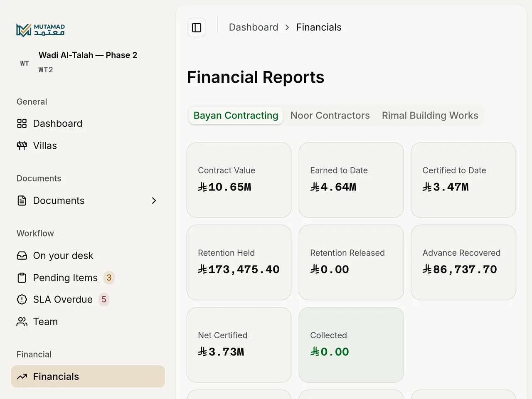Click the General section label
The image size is (532, 399).
[x=32, y=102]
